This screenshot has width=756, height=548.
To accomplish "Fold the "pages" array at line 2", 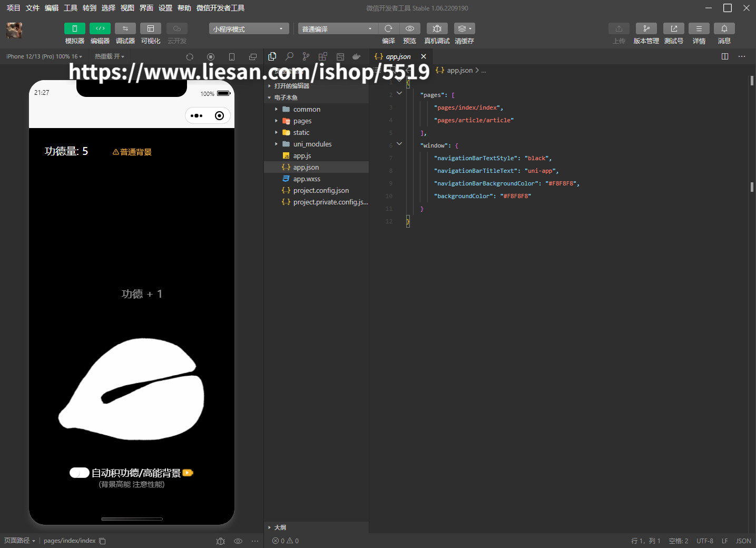I will [399, 93].
